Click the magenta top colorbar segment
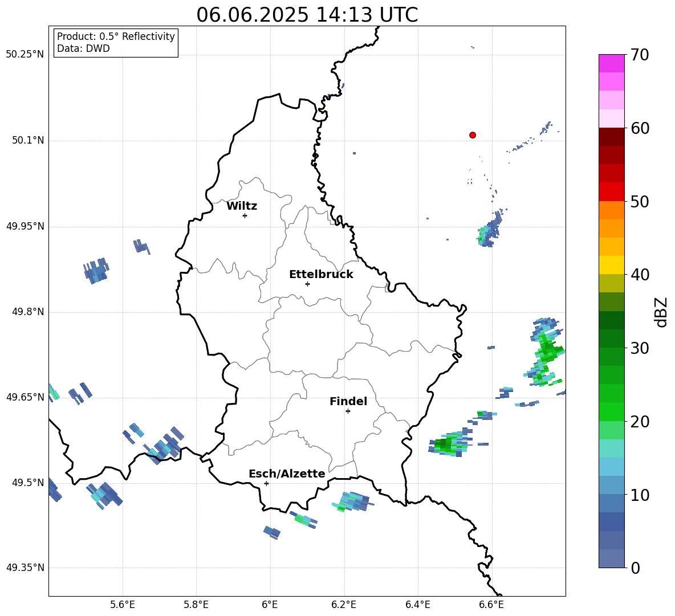Image resolution: width=675 pixels, height=616 pixels. [611, 64]
